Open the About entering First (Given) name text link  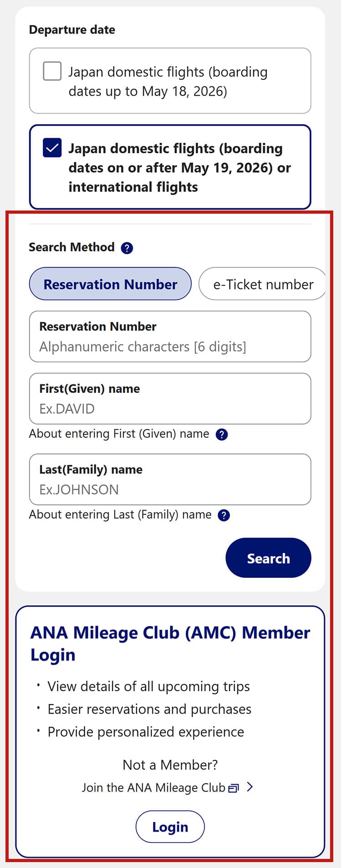click(119, 434)
